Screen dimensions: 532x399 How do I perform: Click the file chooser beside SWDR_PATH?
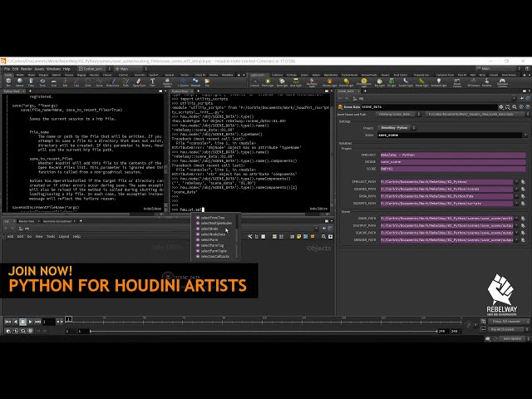523,219
